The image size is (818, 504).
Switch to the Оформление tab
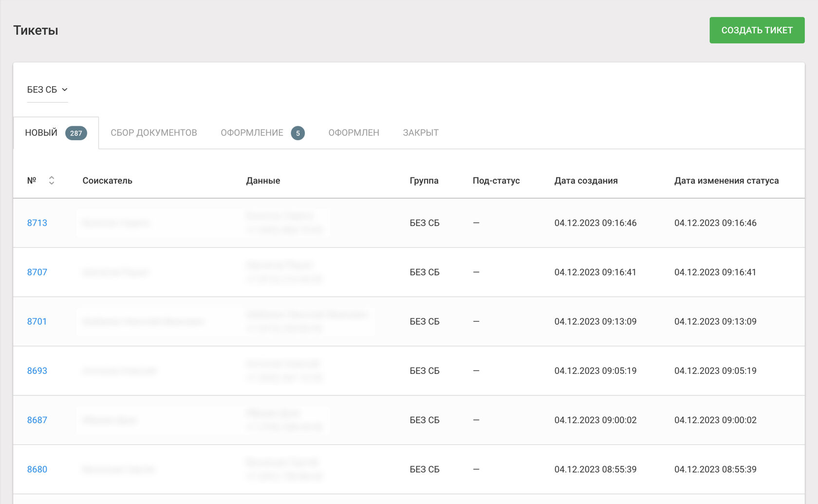pos(252,133)
